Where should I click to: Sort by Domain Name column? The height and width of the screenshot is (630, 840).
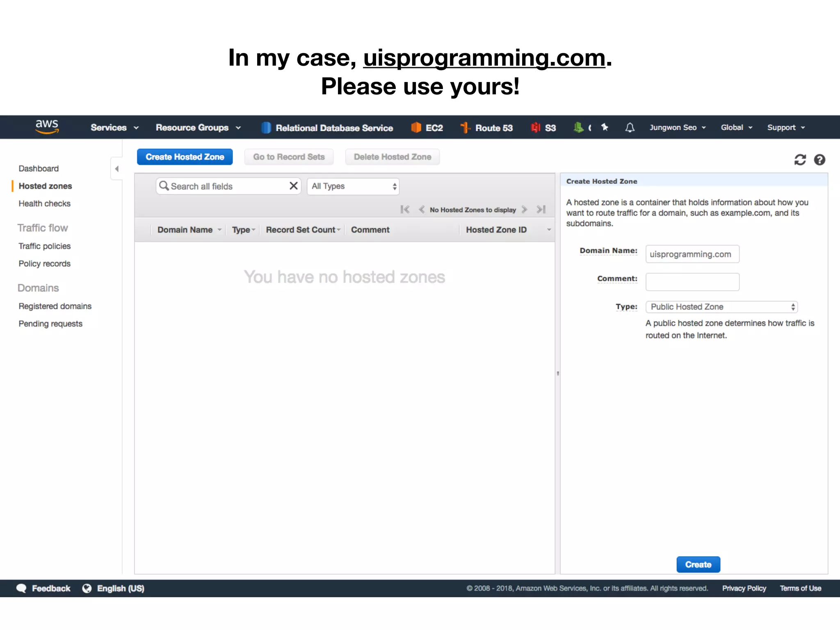pos(189,230)
